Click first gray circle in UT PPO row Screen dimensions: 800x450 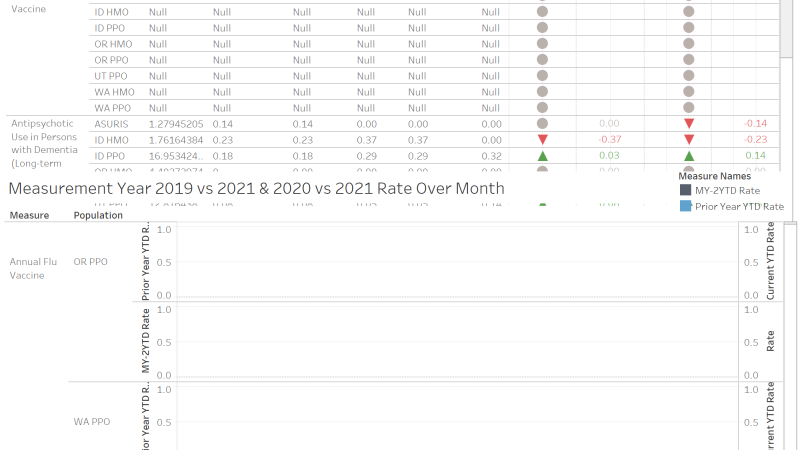[542, 75]
